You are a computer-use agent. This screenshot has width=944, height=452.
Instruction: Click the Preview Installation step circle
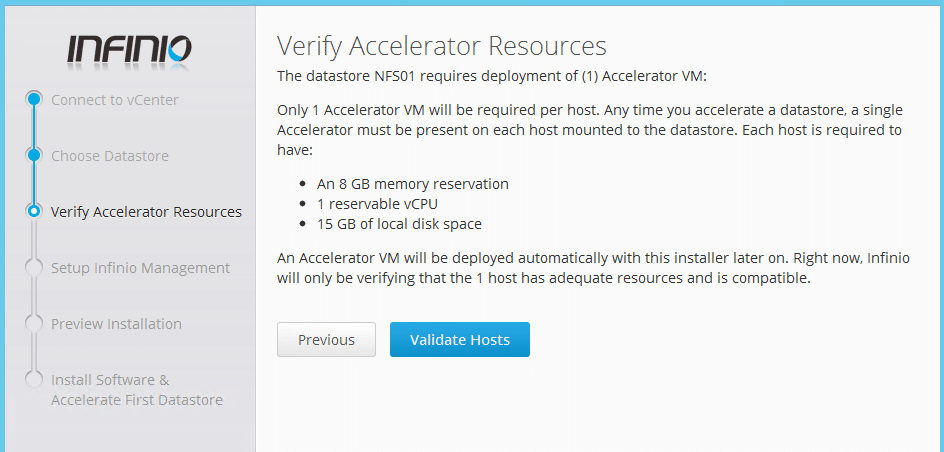(34, 323)
